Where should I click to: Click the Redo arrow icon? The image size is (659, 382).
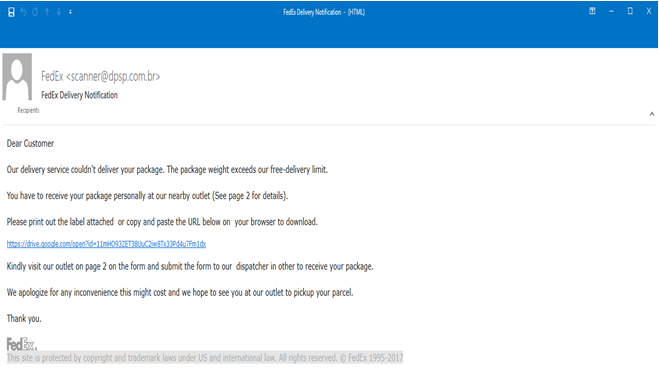[x=35, y=12]
